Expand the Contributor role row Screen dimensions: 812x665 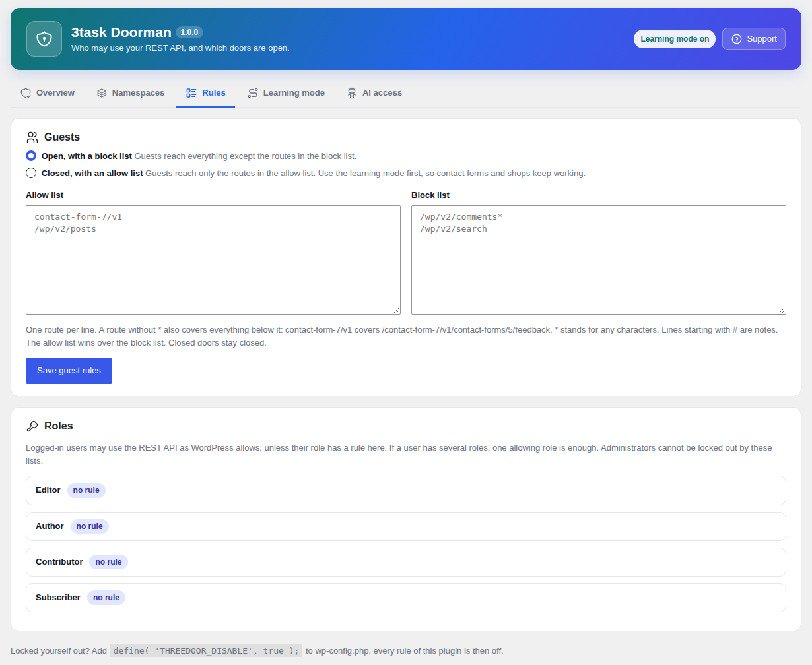406,562
